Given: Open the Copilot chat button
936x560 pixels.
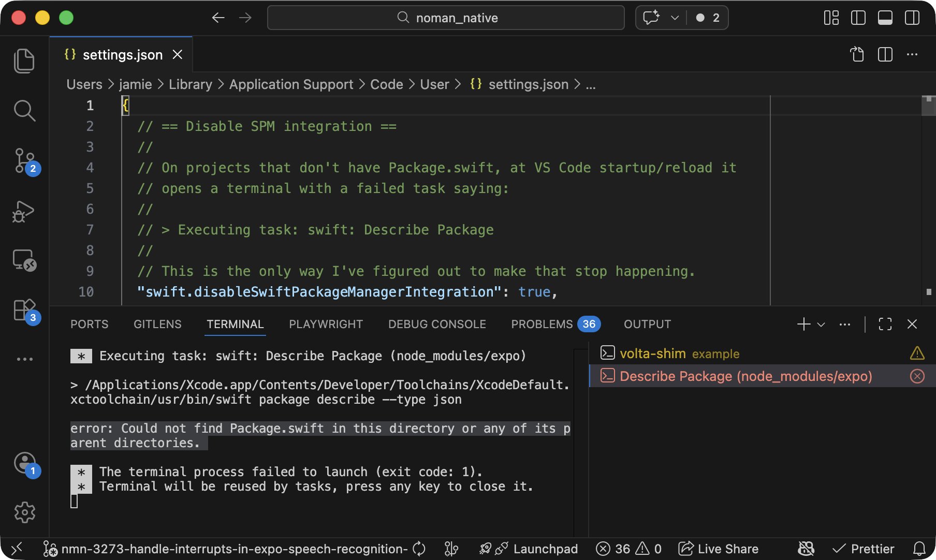Looking at the screenshot, I should pyautogui.click(x=651, y=18).
